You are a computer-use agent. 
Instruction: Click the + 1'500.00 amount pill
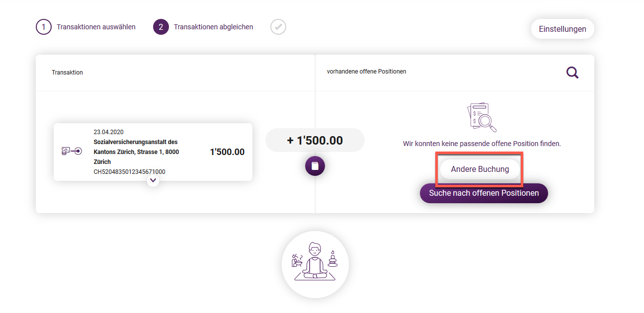click(x=315, y=141)
